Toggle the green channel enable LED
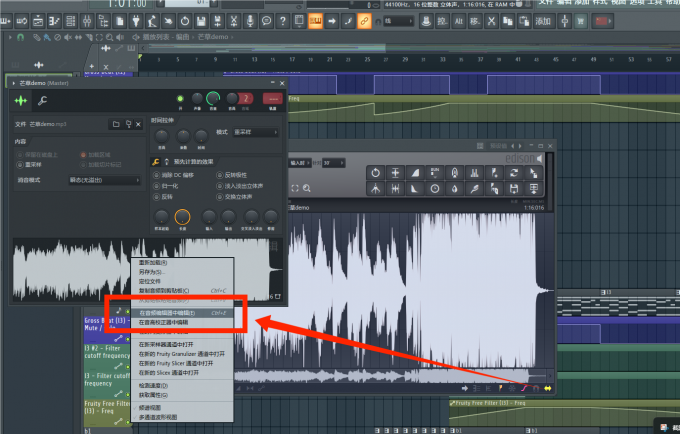This screenshot has width=680, height=434. 180,99
